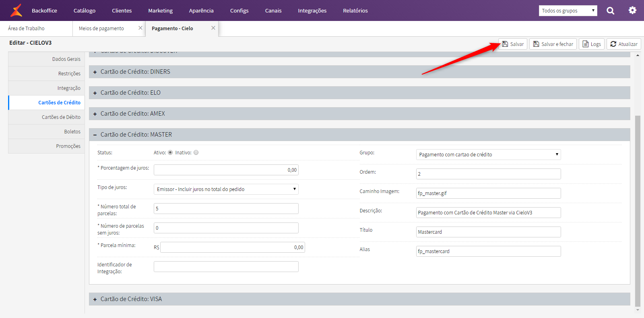The image size is (644, 318).
Task: Click the Parcela mínima amount field
Action: [233, 247]
